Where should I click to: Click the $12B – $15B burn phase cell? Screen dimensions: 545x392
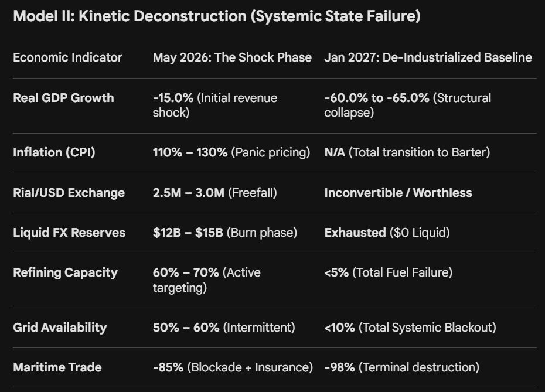click(x=225, y=233)
